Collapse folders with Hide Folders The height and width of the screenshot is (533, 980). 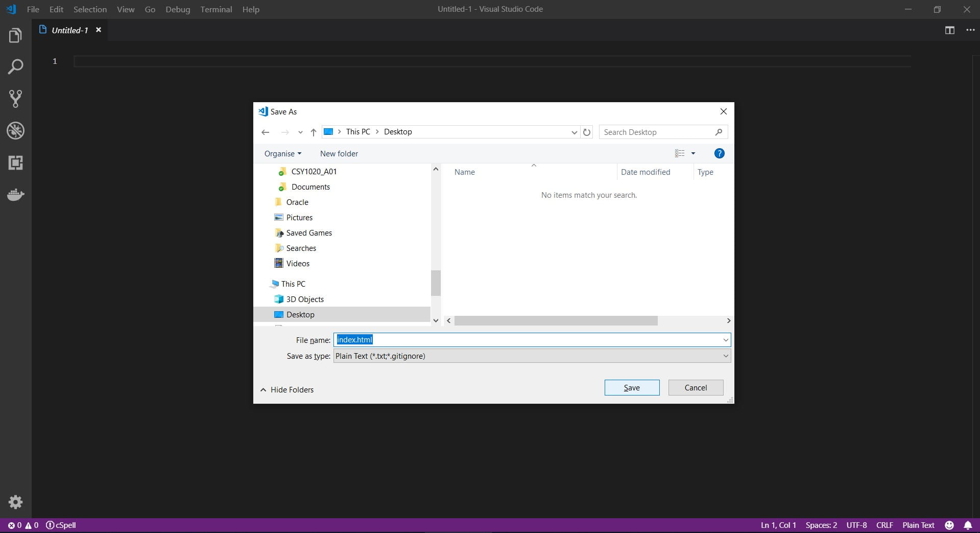click(x=287, y=389)
